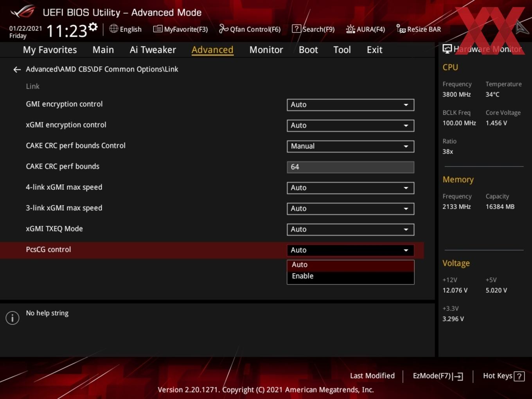Open the My Favorites tab
Image resolution: width=532 pixels, height=399 pixels.
point(50,50)
